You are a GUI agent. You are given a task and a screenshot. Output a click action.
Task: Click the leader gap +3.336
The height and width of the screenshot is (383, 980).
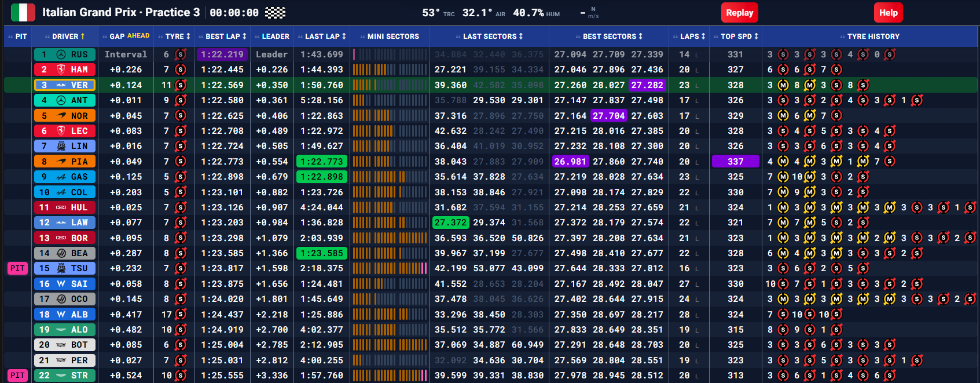tap(272, 375)
